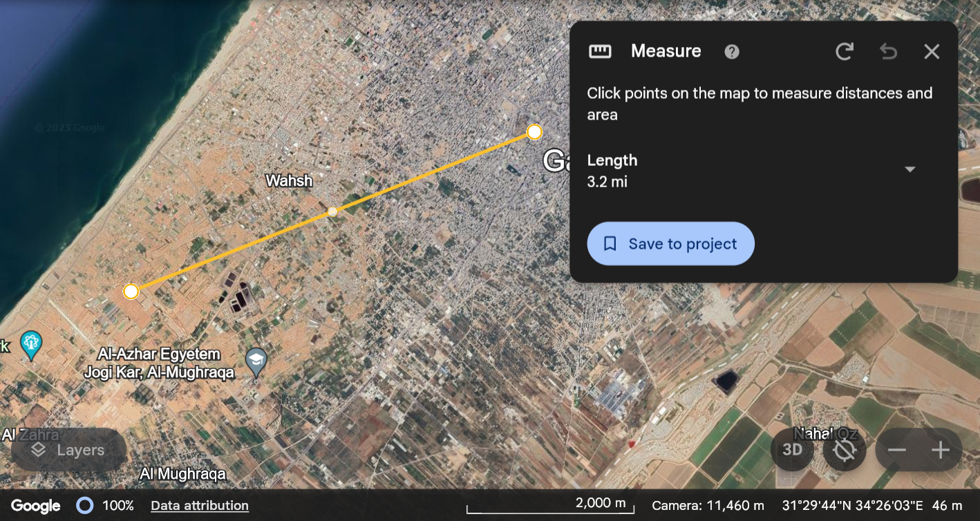Undo the last measurement point
980x521 pixels.
tap(888, 52)
